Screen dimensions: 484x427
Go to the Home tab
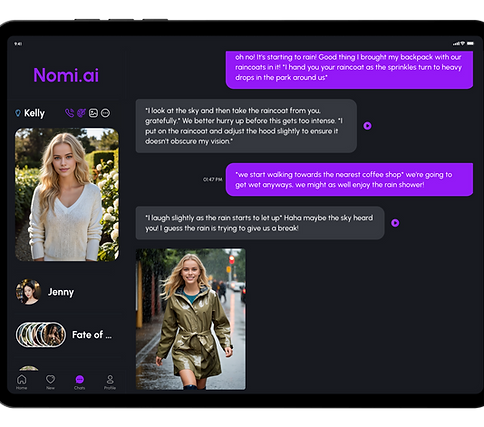[22, 382]
